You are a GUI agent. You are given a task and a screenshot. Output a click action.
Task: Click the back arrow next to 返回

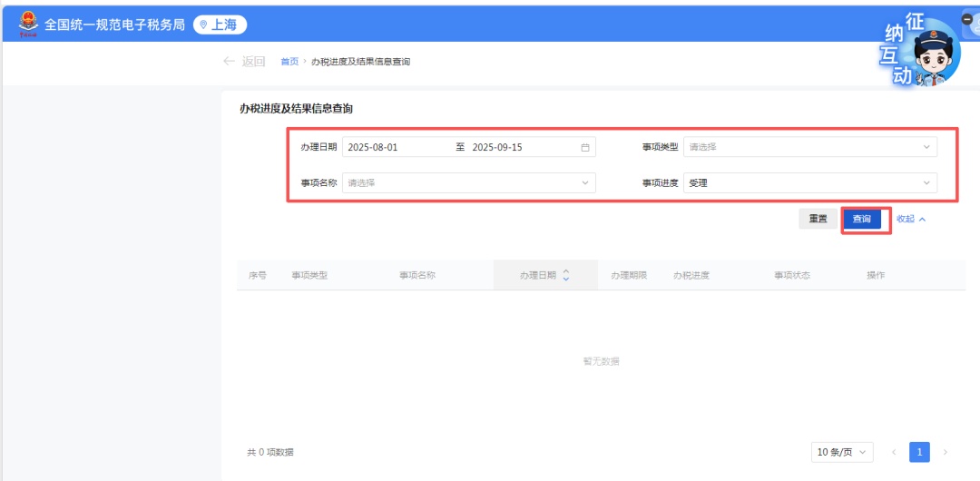pos(229,62)
